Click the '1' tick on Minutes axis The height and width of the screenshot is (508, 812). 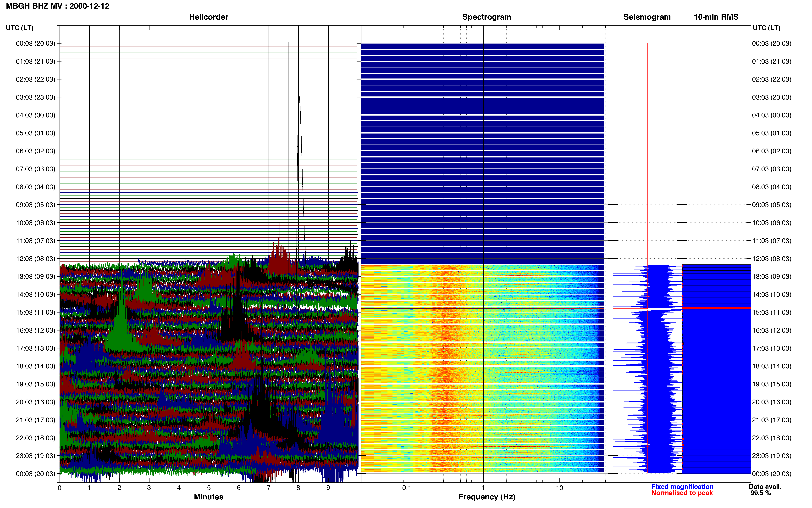click(89, 488)
